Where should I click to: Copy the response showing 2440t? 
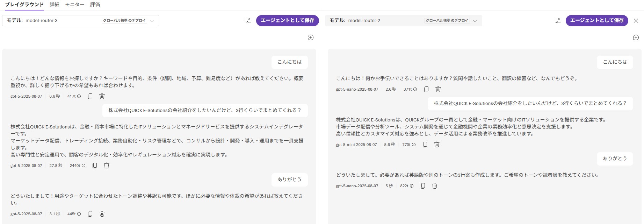pyautogui.click(x=95, y=166)
